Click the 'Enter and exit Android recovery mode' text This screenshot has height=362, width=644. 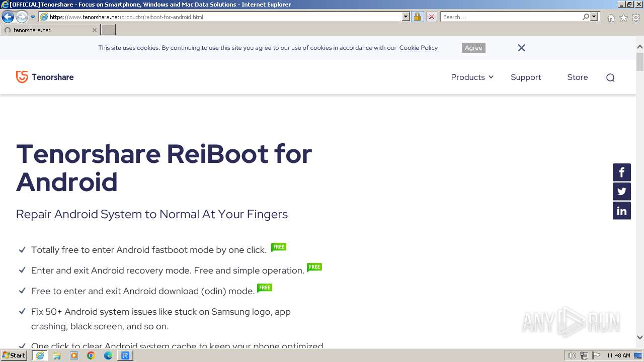168,270
